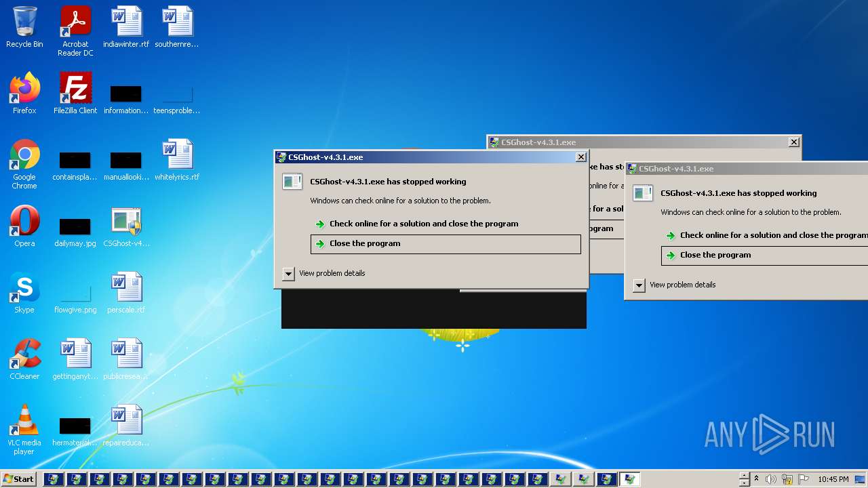The width and height of the screenshot is (868, 488).
Task: Select the southernre... document icon
Action: tap(177, 27)
